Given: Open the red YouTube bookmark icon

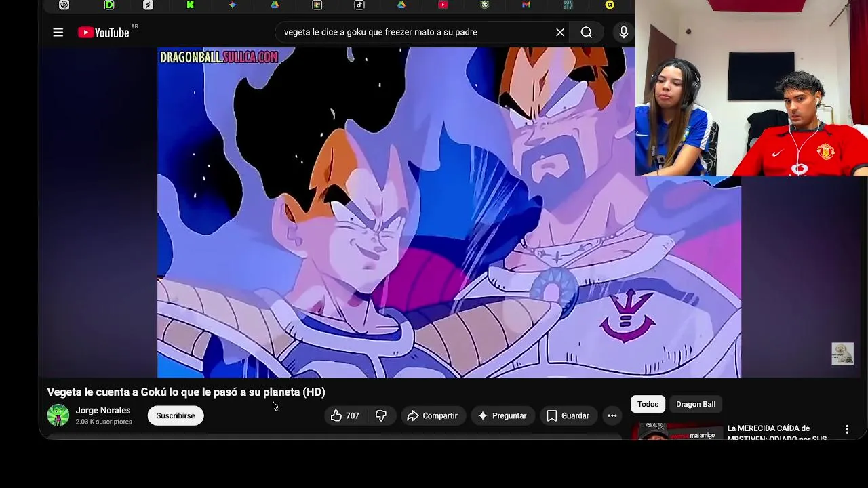Looking at the screenshot, I should point(443,5).
